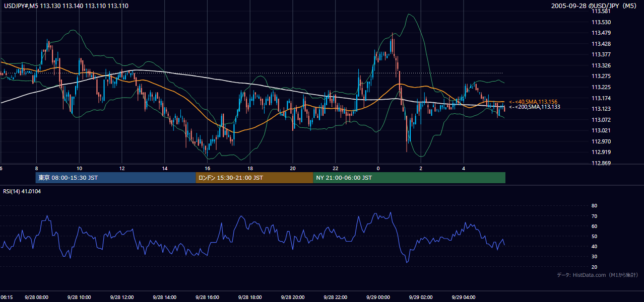Click hour marker 22 under the price chart
The height and width of the screenshot is (302, 644).
pos(336,168)
